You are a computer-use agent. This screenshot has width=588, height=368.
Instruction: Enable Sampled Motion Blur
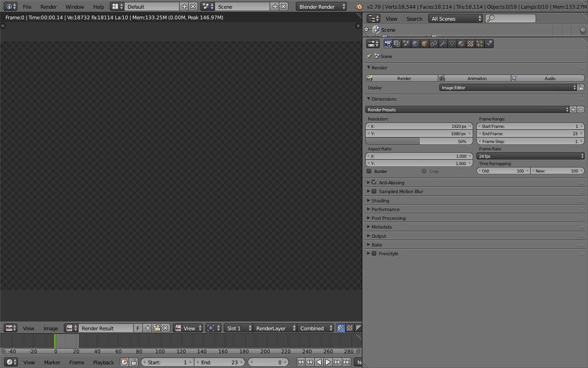(x=374, y=191)
